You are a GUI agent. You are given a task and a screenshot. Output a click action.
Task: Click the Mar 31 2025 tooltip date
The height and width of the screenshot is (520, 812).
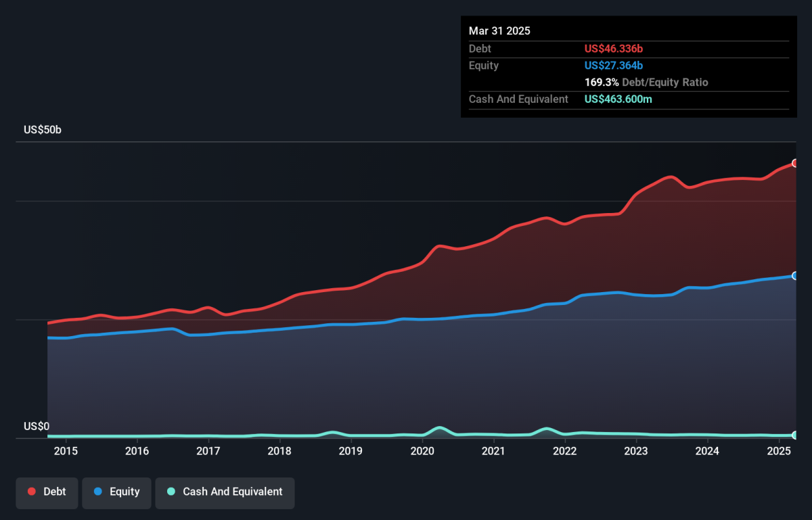499,31
